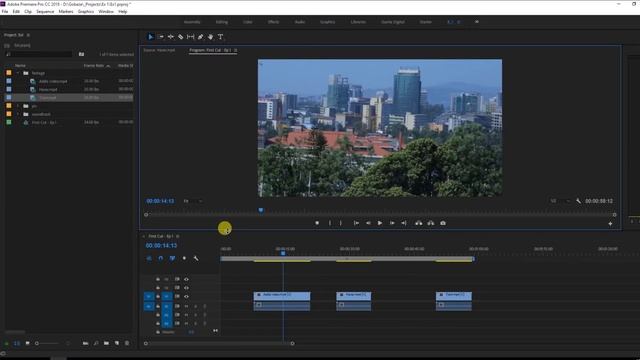Switch to the Hand tool
The height and width of the screenshot is (360, 640).
click(211, 37)
